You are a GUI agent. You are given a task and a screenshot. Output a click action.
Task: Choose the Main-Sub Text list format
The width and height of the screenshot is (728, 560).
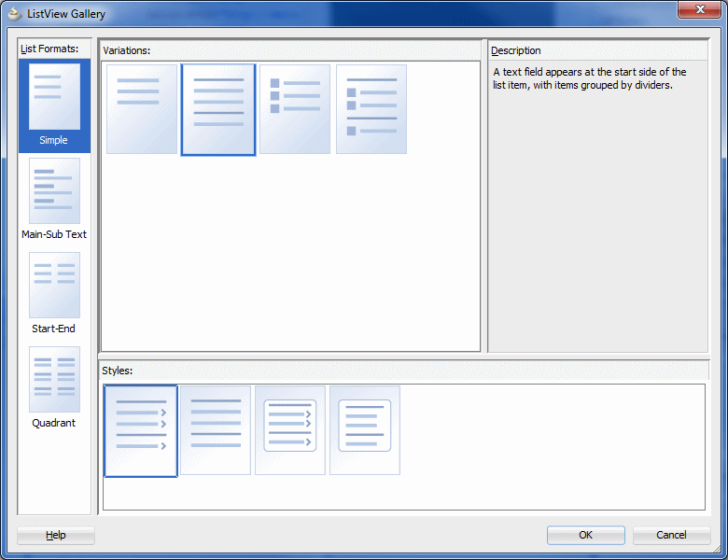54,200
